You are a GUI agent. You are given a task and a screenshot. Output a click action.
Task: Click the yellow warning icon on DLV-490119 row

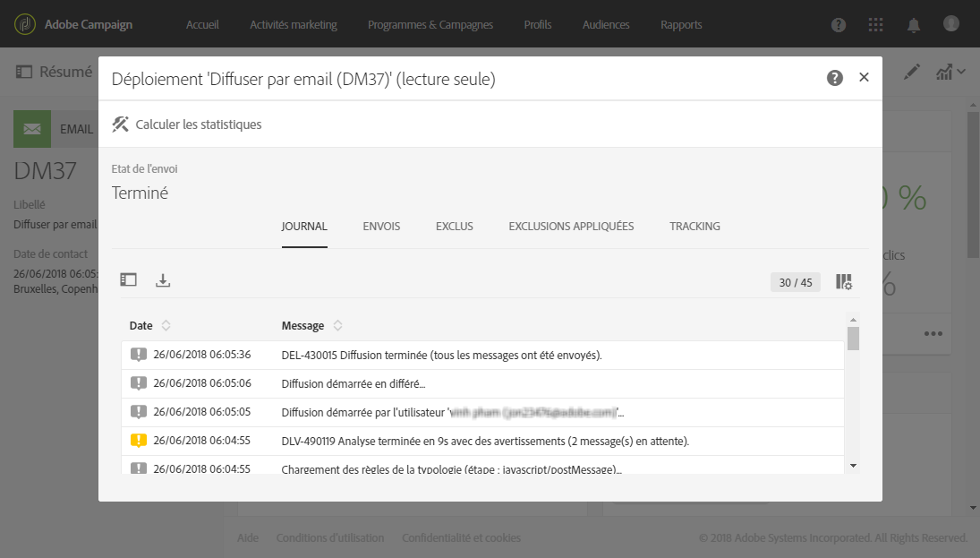pyautogui.click(x=138, y=441)
